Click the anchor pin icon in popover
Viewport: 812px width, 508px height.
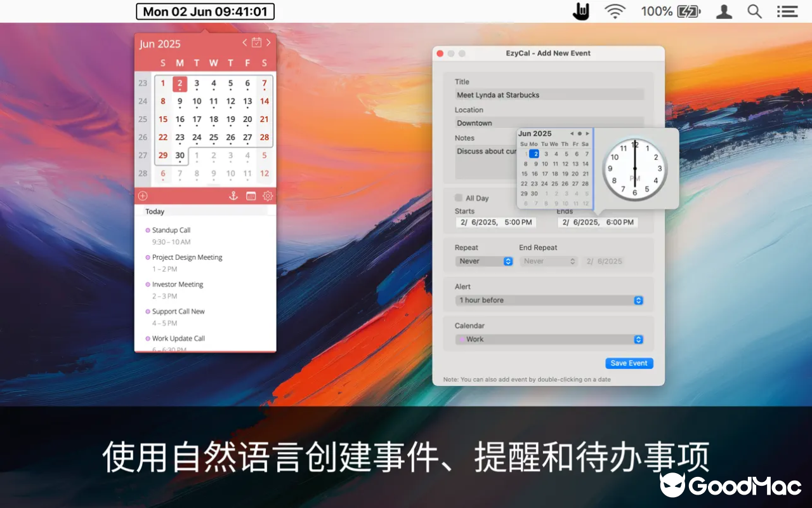coord(233,196)
